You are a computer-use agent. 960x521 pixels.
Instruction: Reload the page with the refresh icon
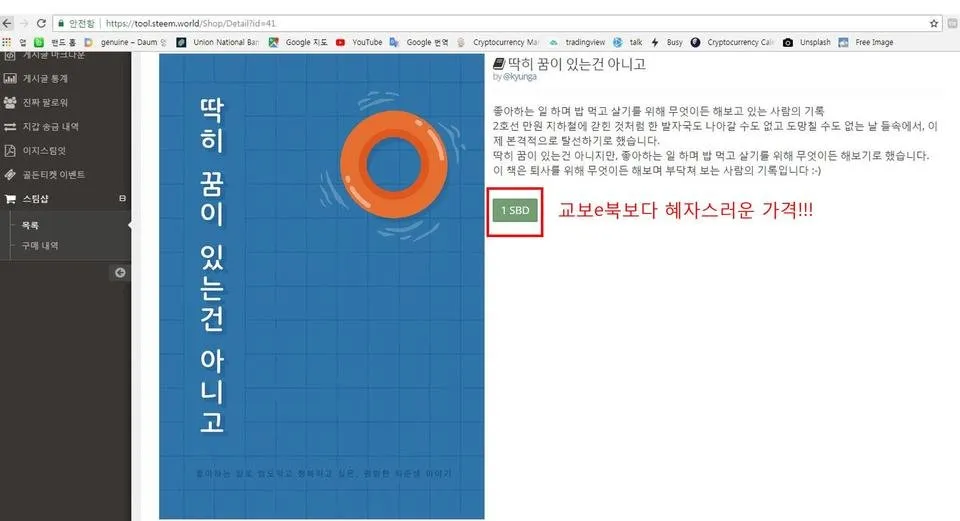tap(42, 23)
